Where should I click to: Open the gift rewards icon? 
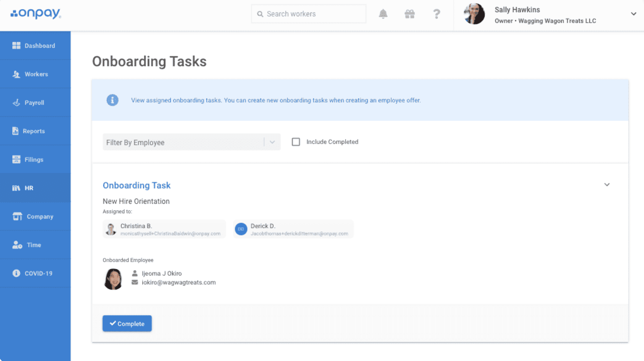pyautogui.click(x=409, y=14)
